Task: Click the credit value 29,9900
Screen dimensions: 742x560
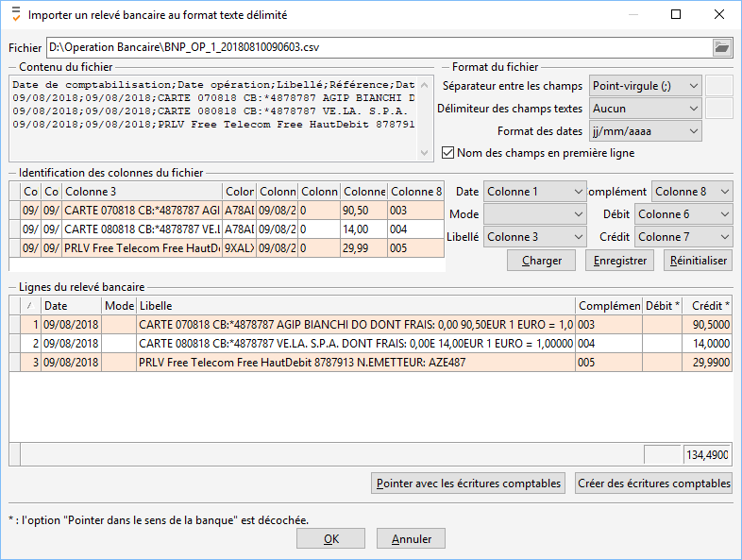Action: click(x=706, y=363)
